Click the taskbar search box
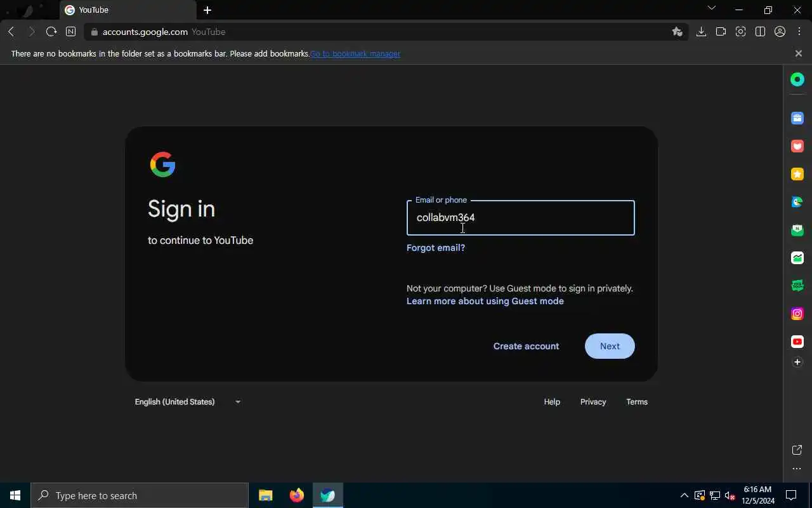This screenshot has width=812, height=508. click(x=140, y=495)
